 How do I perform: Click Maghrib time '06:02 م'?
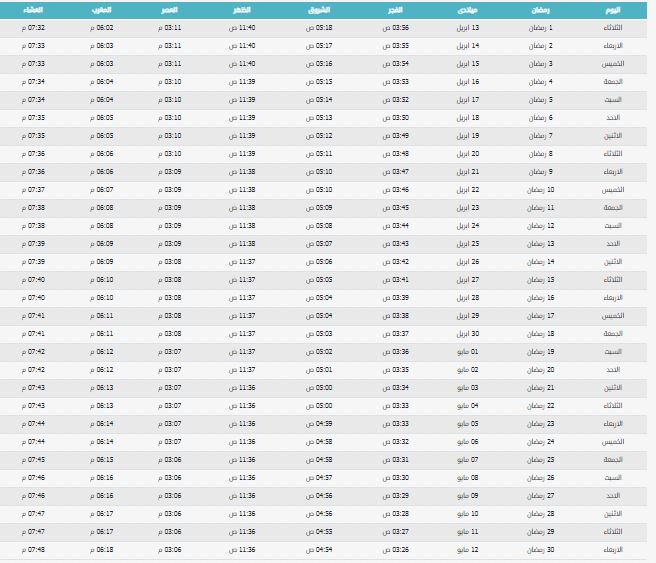101,28
